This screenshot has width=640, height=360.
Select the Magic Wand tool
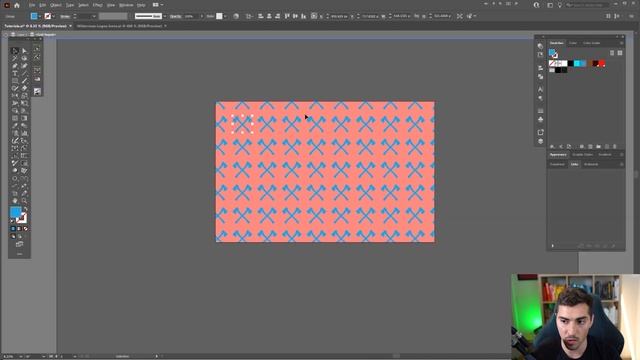tap(15, 58)
